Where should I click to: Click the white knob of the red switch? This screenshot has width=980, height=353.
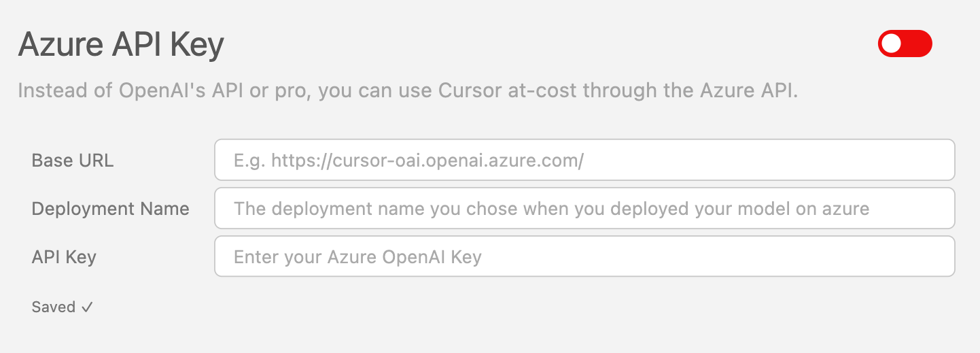[892, 44]
